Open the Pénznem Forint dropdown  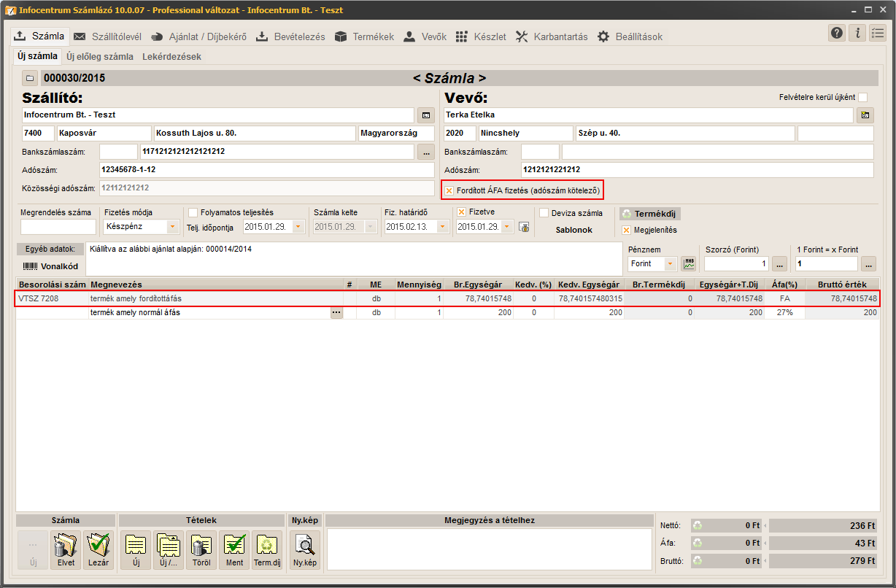(670, 264)
